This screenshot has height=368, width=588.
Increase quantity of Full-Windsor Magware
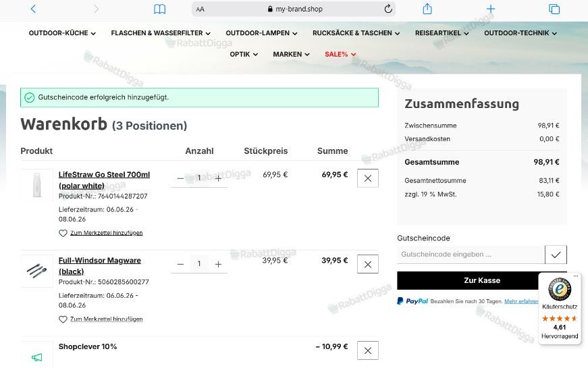[218, 265]
